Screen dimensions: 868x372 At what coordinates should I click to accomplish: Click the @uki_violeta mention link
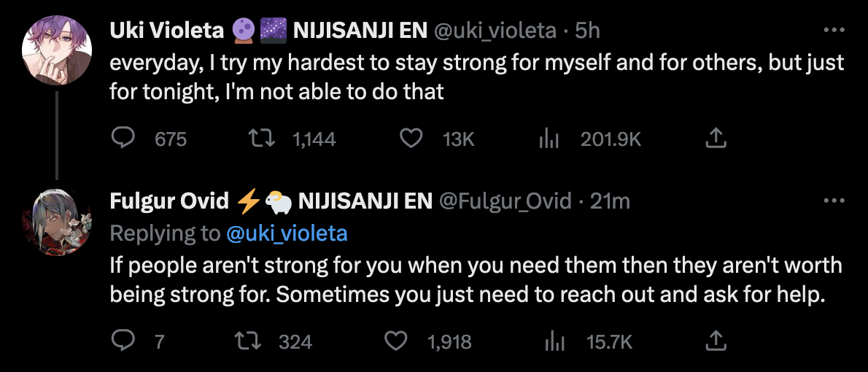[287, 233]
